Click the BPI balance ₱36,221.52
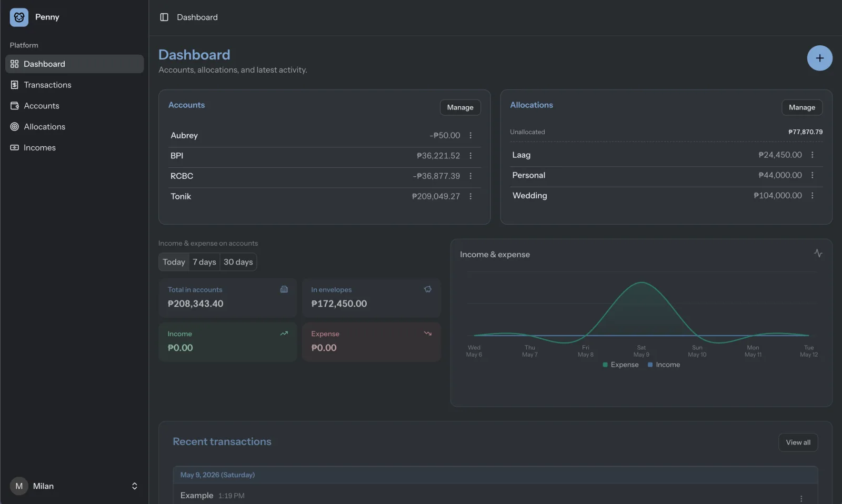The width and height of the screenshot is (842, 504). (x=438, y=156)
